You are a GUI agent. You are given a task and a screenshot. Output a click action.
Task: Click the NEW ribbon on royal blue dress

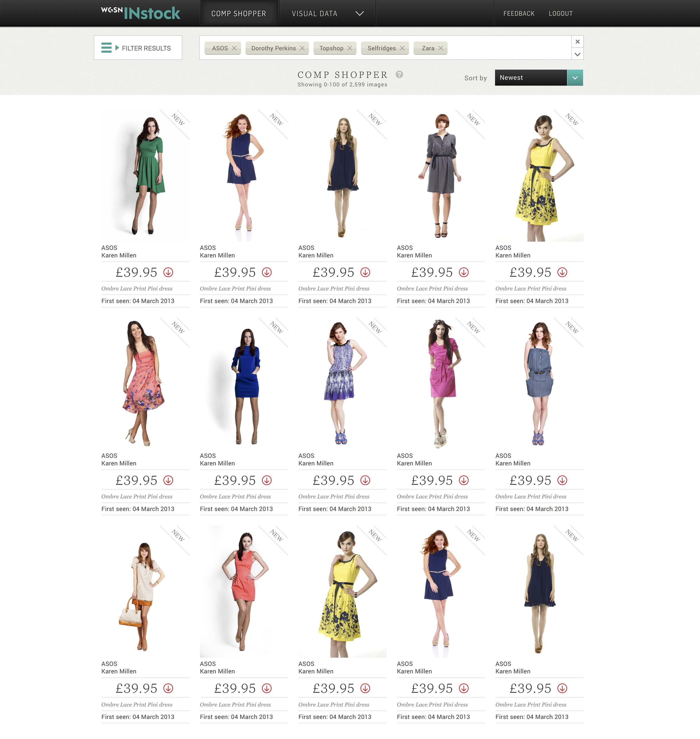coord(276,327)
